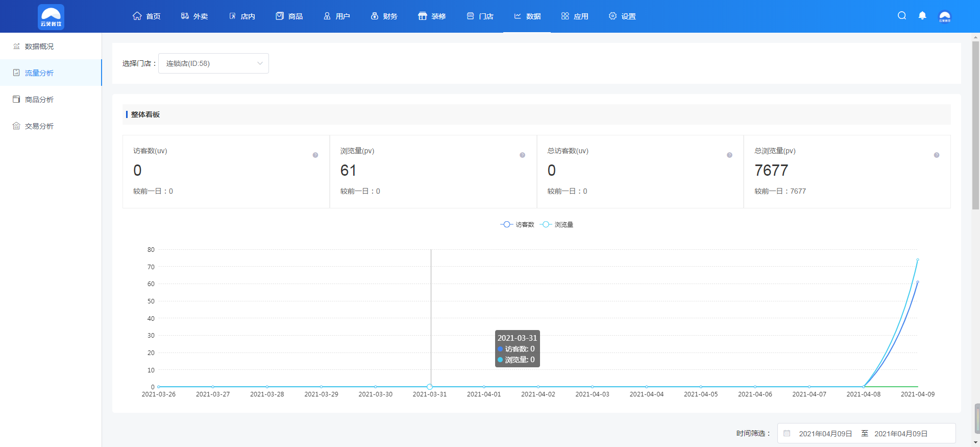Select 流量分析 in sidebar
980x447 pixels.
coord(51,73)
